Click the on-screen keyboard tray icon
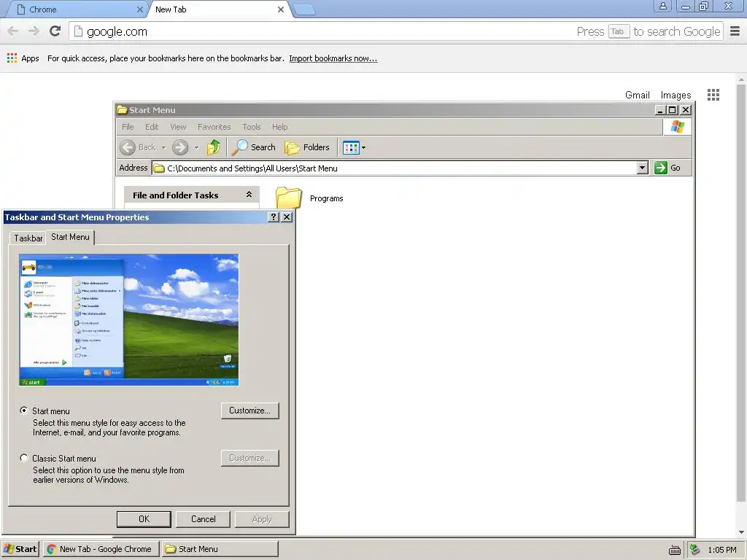The image size is (747, 560). click(675, 550)
